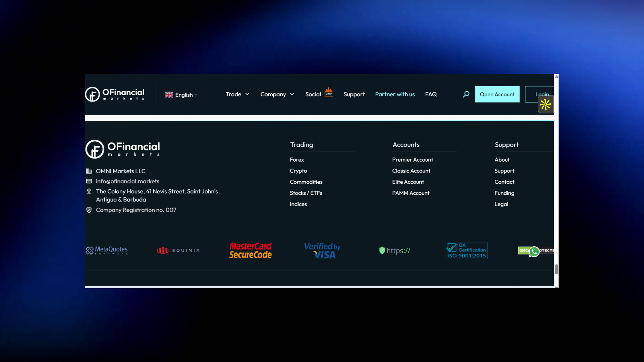Open the Funding footer link
This screenshot has height=362, width=644.
tap(504, 193)
